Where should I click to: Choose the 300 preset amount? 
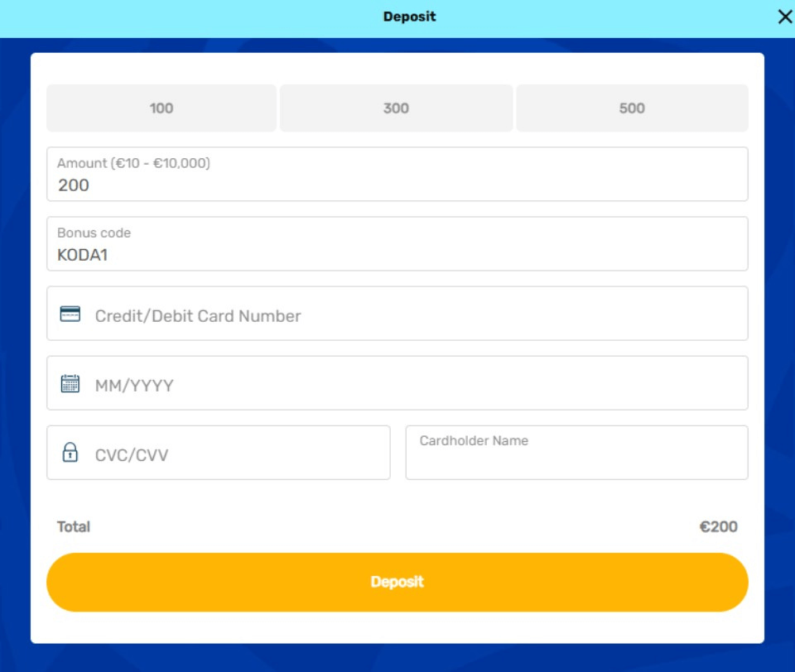(x=396, y=108)
